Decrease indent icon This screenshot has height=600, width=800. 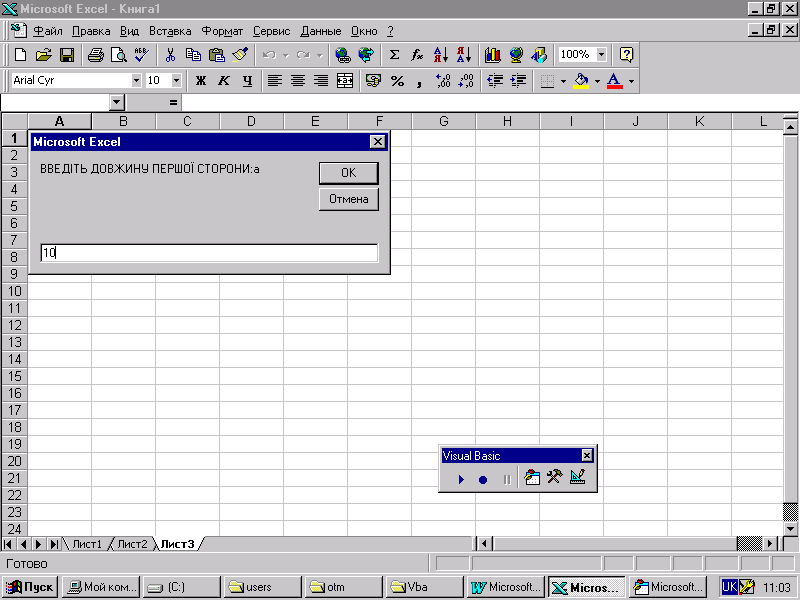[495, 81]
